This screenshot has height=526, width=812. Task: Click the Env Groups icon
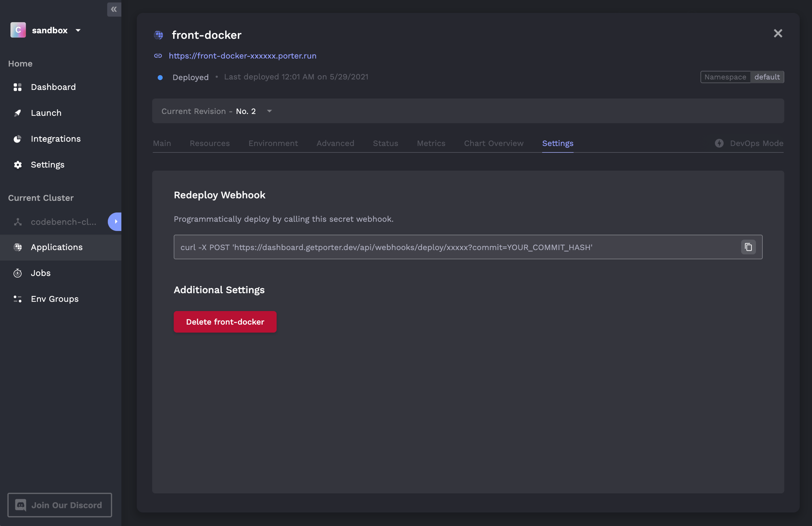pos(17,299)
